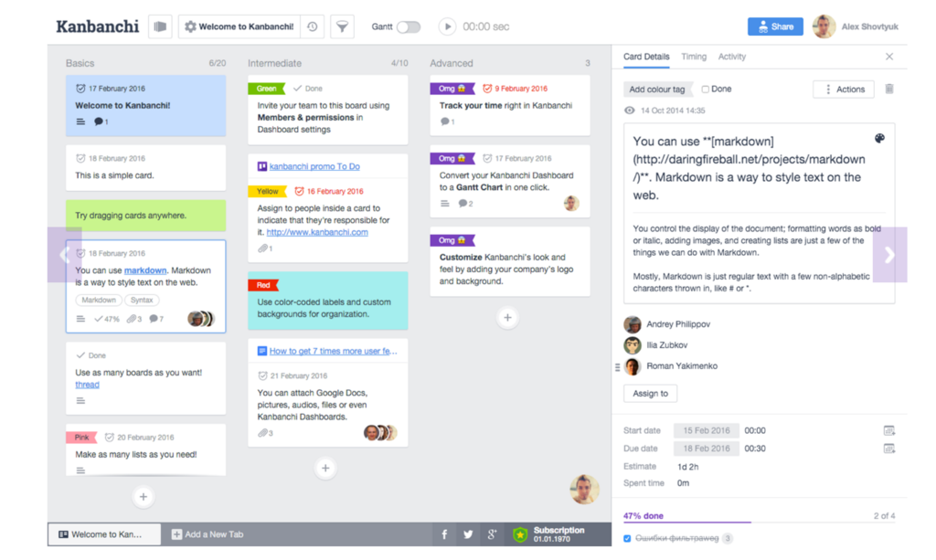Viewport: 936px width, 560px height.
Task: Open the boards list icon next to Kanbanchi logo
Action: (160, 26)
